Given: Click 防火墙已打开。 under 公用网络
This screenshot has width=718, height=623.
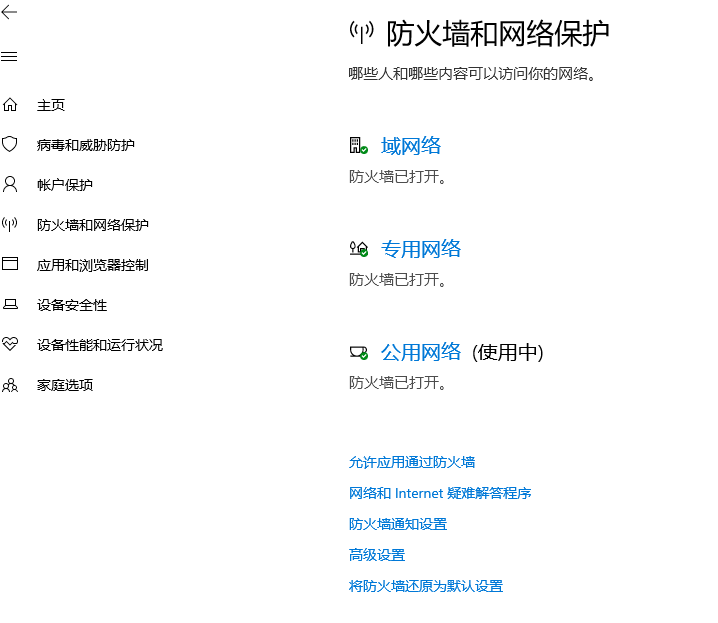Looking at the screenshot, I should [x=397, y=382].
